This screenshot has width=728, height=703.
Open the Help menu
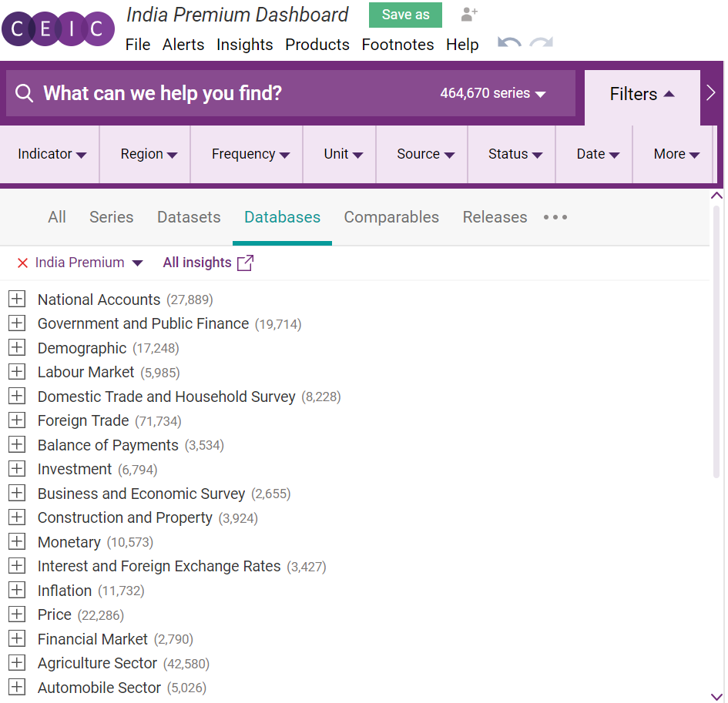tap(462, 45)
